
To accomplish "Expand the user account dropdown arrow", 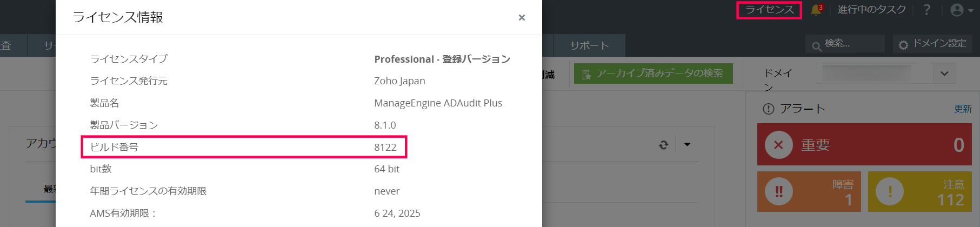I will (x=970, y=10).
